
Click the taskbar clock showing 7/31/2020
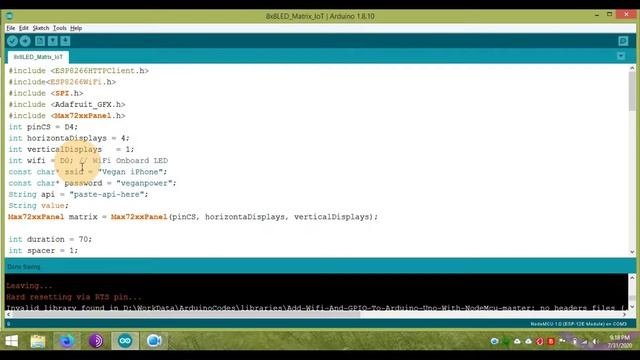[620, 341]
